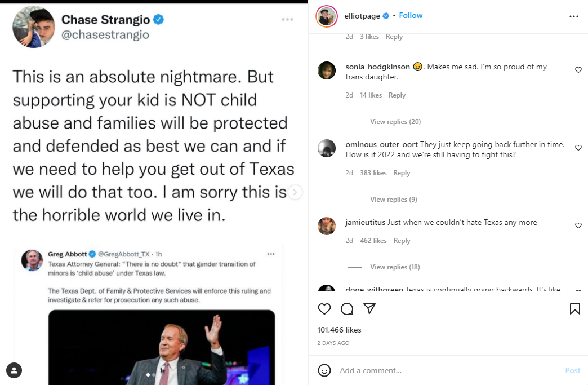Expand View replies (20)

tap(395, 122)
